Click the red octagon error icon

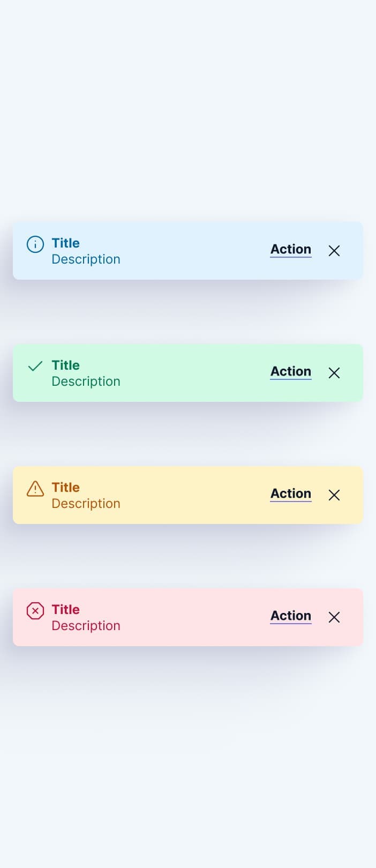(x=35, y=611)
